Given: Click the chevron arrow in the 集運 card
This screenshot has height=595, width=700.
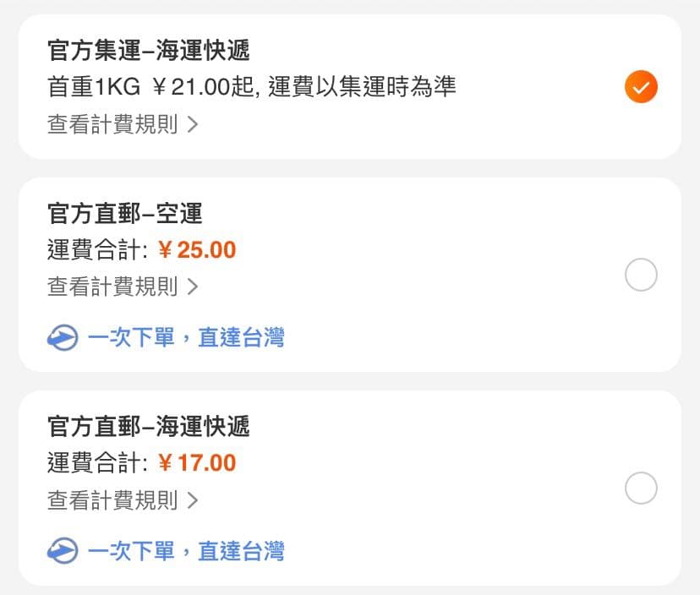Looking at the screenshot, I should 193,124.
